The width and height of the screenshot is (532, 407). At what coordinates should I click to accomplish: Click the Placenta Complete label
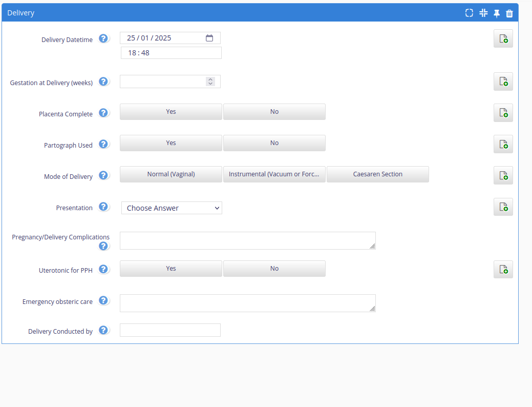tap(66, 114)
